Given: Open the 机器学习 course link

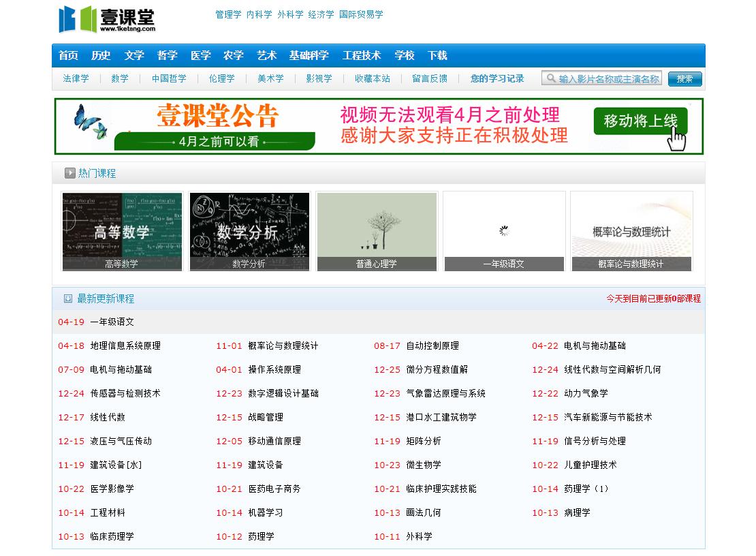Looking at the screenshot, I should [264, 512].
